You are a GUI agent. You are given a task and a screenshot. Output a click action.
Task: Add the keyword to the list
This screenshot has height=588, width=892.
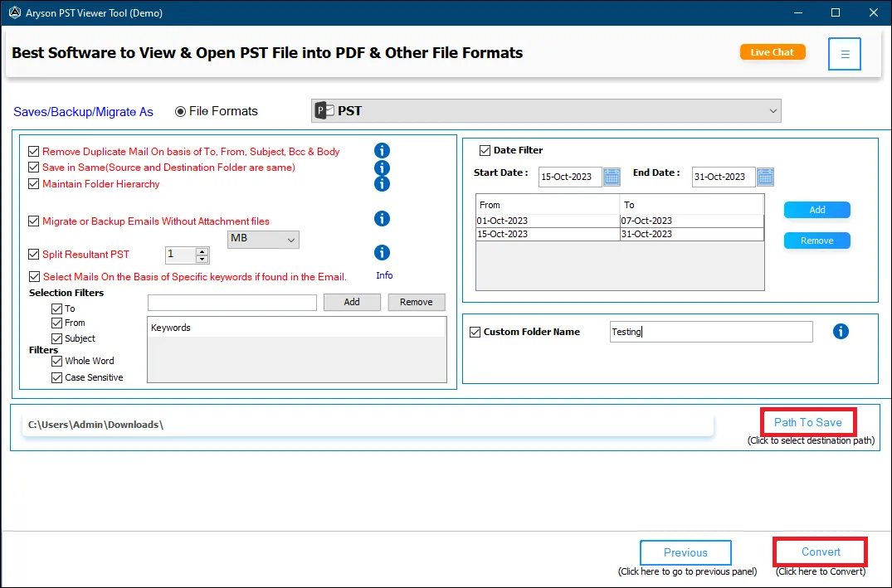coord(352,302)
